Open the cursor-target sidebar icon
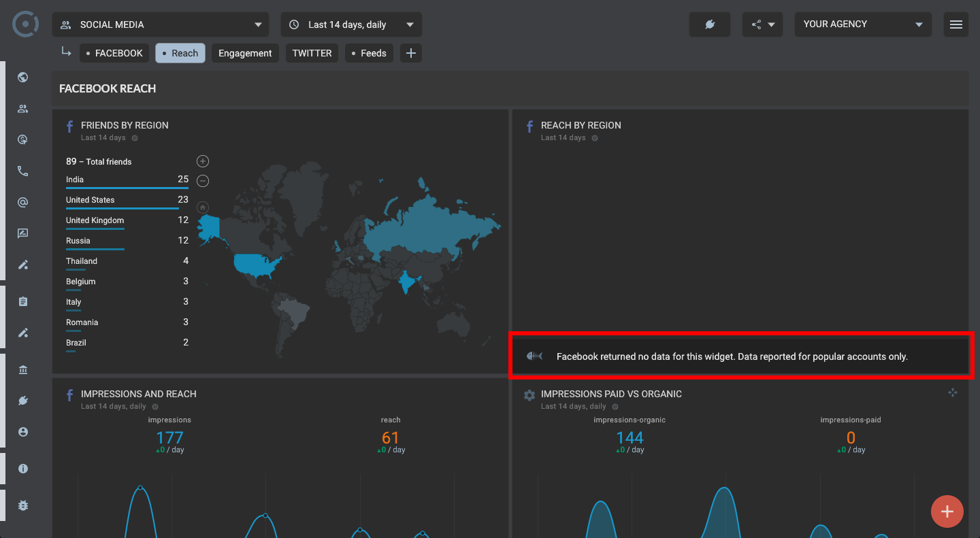The height and width of the screenshot is (538, 980). (x=23, y=140)
